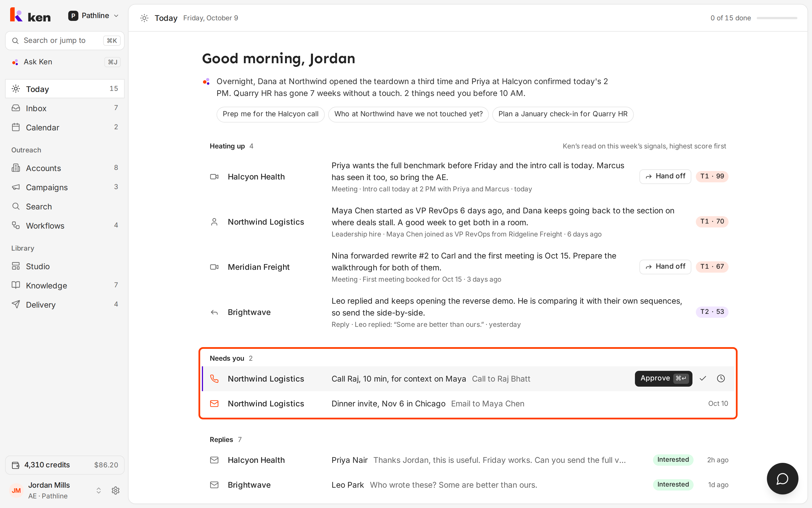Click the envelope icon on Dinner invite row
Image resolution: width=812 pixels, height=508 pixels.
(214, 404)
